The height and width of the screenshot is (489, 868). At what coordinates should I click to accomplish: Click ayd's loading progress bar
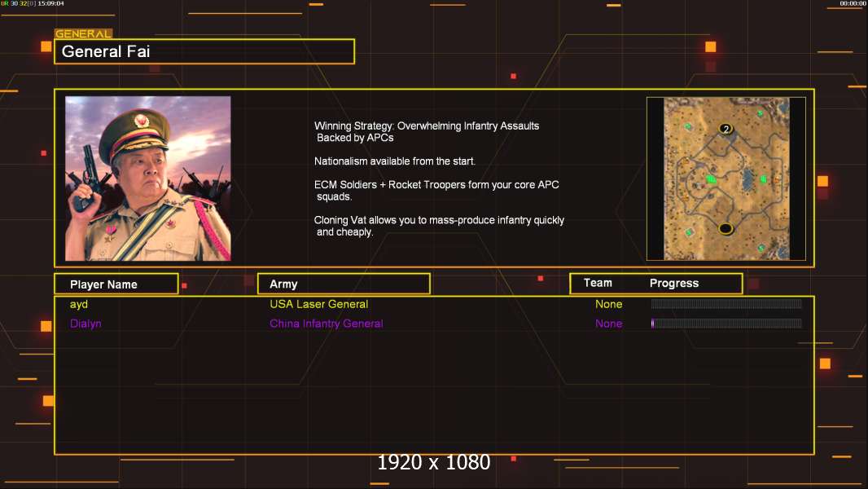click(726, 303)
